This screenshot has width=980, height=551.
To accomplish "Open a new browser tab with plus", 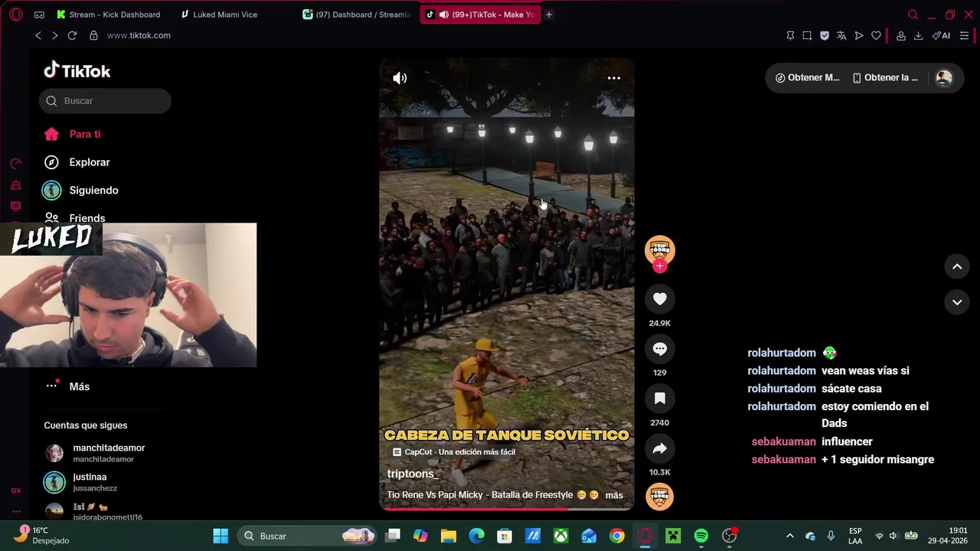I will [548, 15].
